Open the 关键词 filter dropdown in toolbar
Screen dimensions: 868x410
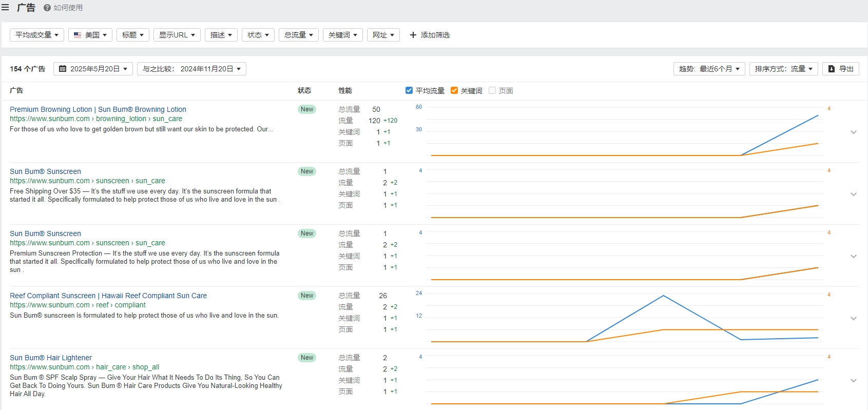pos(343,35)
